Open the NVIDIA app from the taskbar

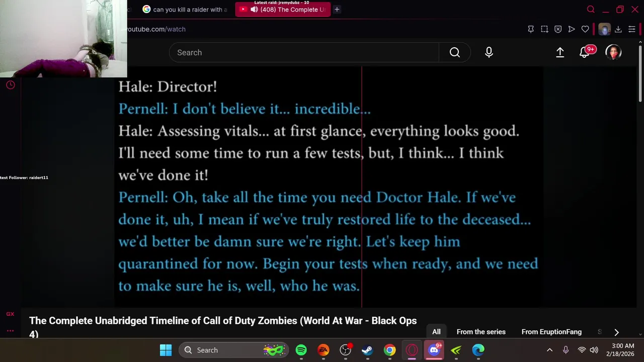point(456,350)
